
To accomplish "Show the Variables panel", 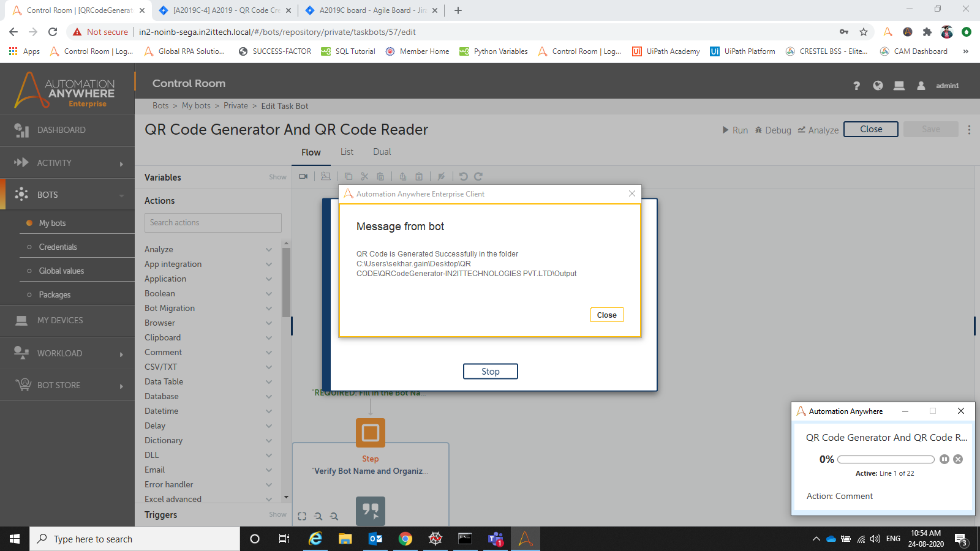I will pos(277,177).
